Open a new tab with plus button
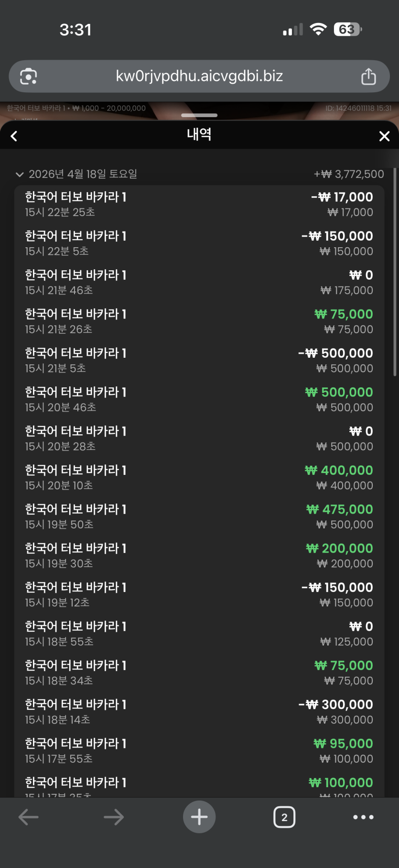The width and height of the screenshot is (399, 868). coord(199,817)
